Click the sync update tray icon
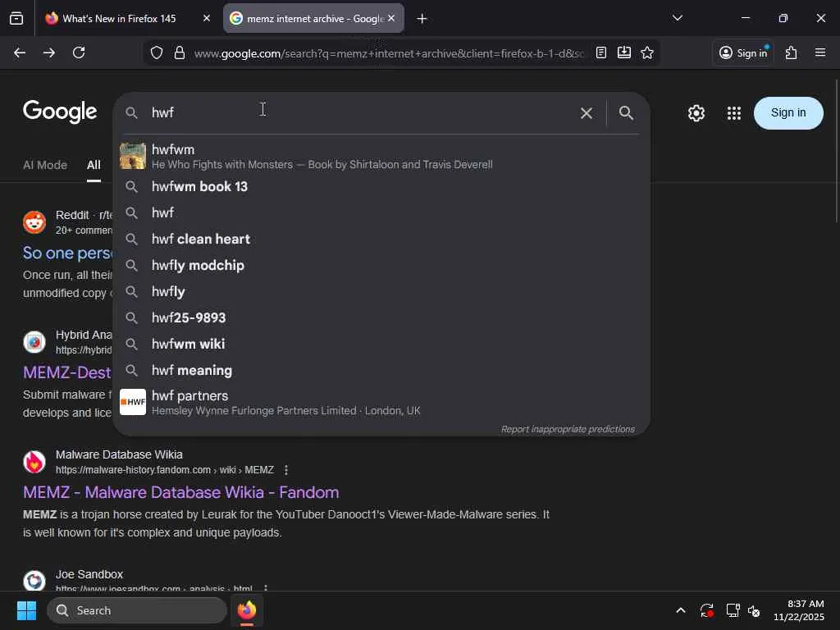 [706, 610]
